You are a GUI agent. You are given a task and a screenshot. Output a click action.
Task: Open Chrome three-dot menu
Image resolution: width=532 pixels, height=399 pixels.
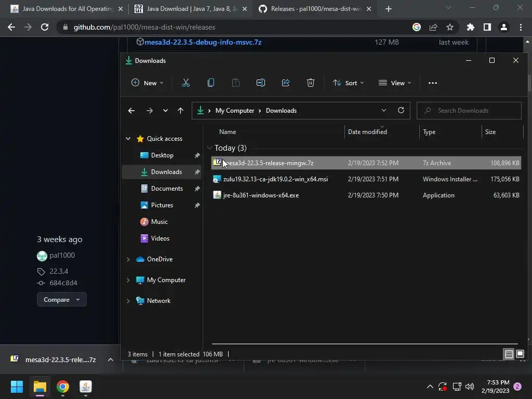click(x=521, y=27)
